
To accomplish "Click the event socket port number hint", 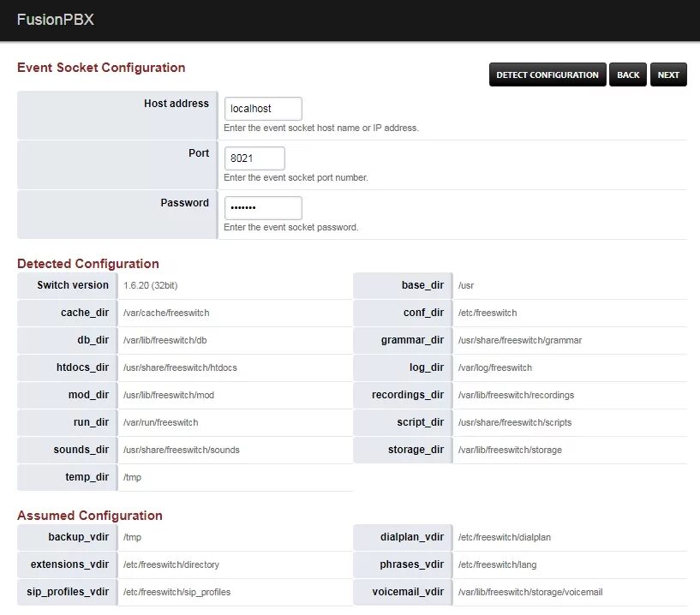I will pyautogui.click(x=296, y=177).
